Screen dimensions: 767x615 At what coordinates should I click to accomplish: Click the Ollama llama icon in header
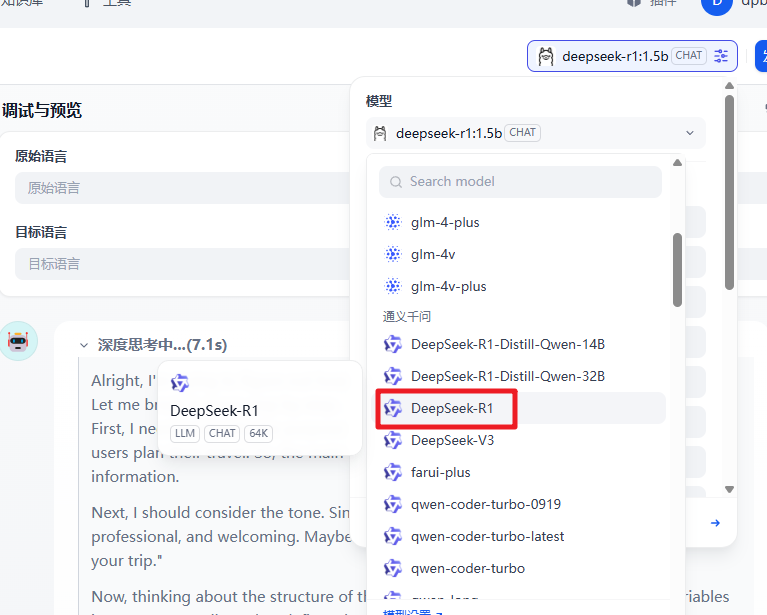(x=546, y=56)
